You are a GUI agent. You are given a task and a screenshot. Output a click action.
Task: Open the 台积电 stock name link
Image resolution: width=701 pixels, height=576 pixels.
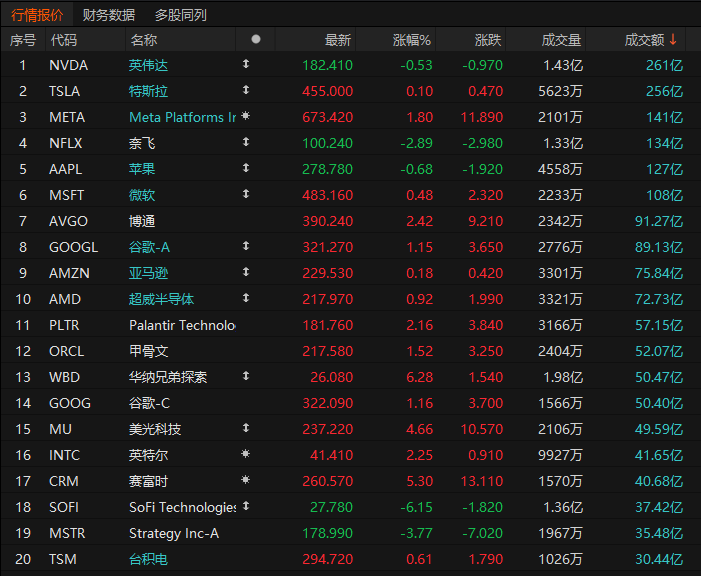click(148, 559)
